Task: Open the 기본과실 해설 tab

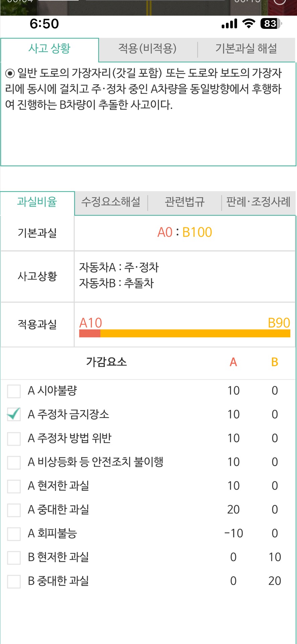Action: (246, 49)
